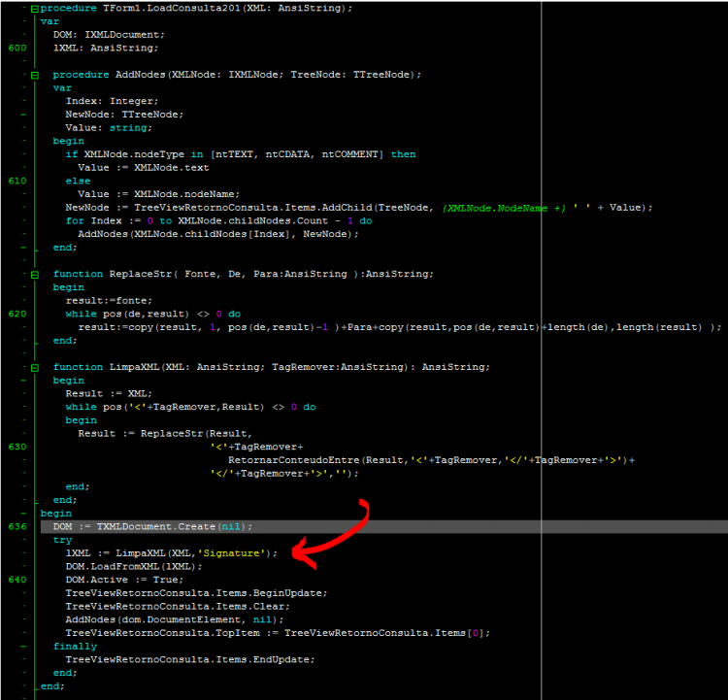This screenshot has height=700, width=728.
Task: Click 'Value := XMLNode.nodeName;' assignment
Action: 159,194
